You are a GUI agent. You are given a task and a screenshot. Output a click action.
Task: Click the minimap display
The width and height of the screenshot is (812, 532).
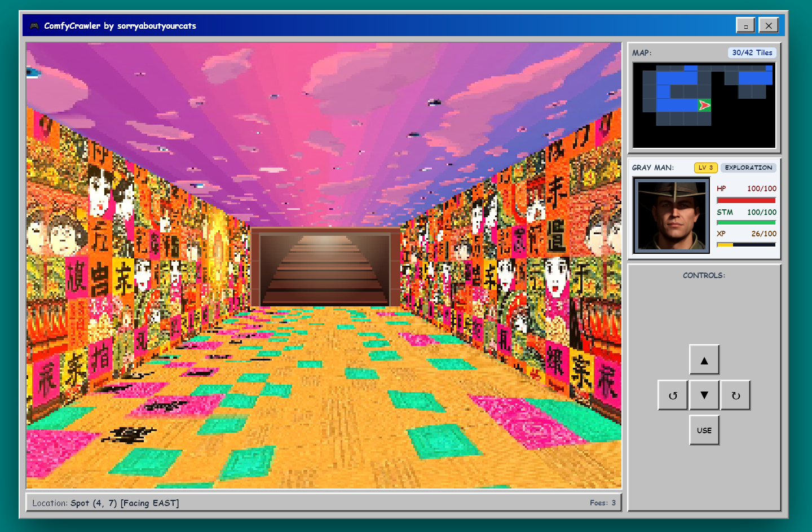pos(704,105)
